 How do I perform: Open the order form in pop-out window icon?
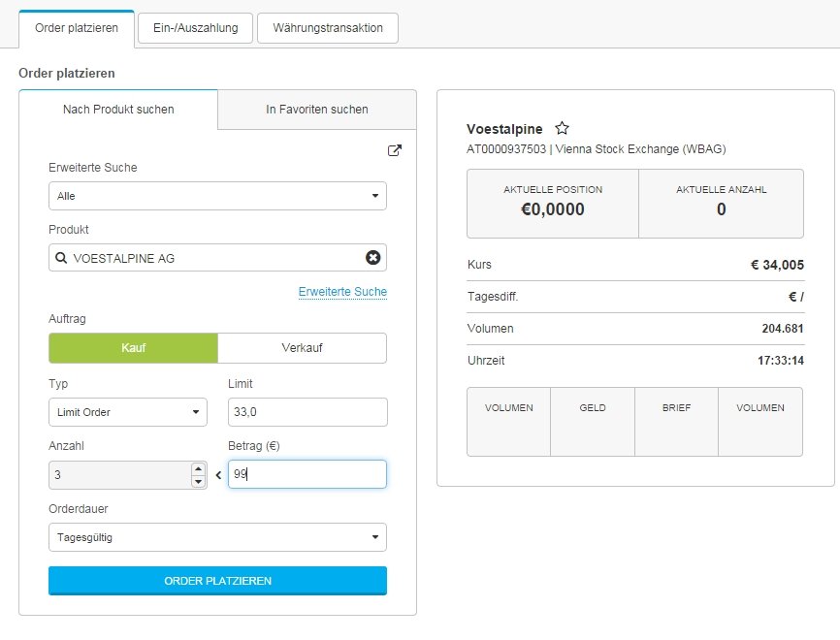[394, 150]
